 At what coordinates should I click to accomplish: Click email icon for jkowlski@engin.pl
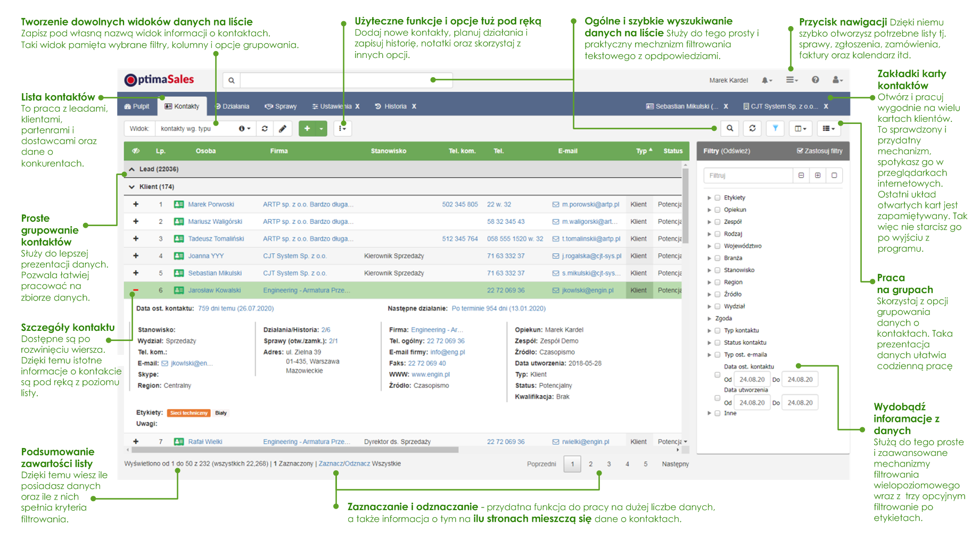556,290
